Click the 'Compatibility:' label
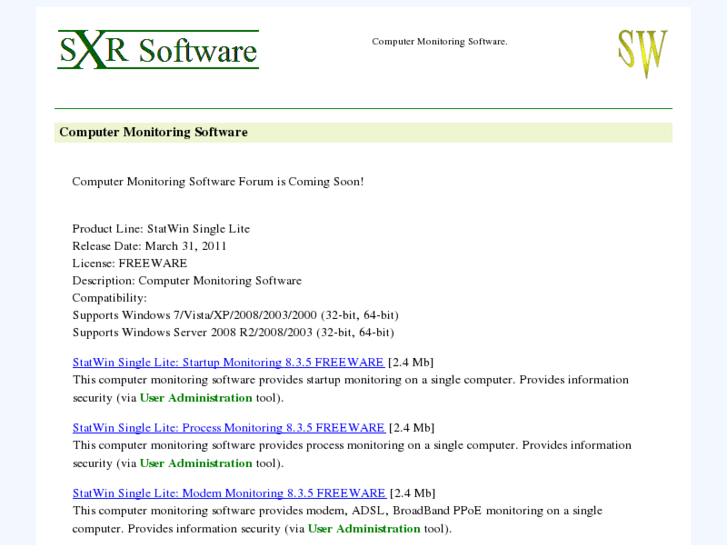The width and height of the screenshot is (727, 545). pos(109,298)
